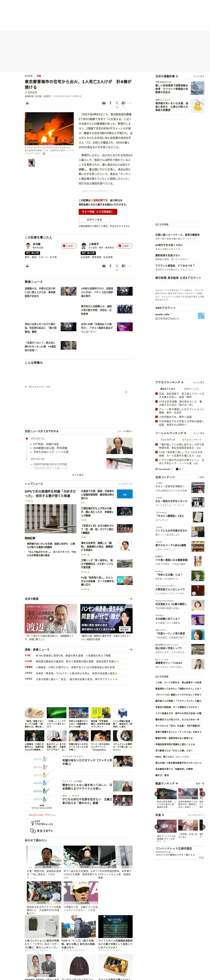Click the ログインする button
Image resolution: width=210 pixels, height=980 pixels.
pyautogui.click(x=95, y=220)
